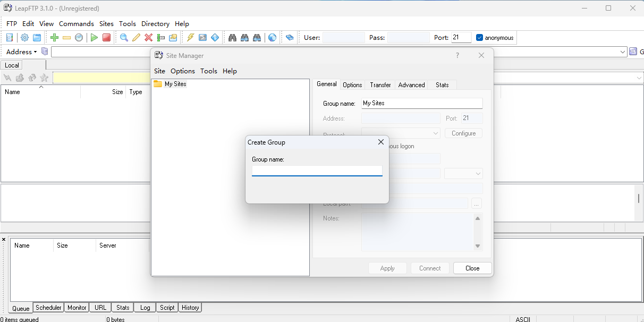Click the Configure button
The width and height of the screenshot is (644, 322).
click(x=463, y=133)
